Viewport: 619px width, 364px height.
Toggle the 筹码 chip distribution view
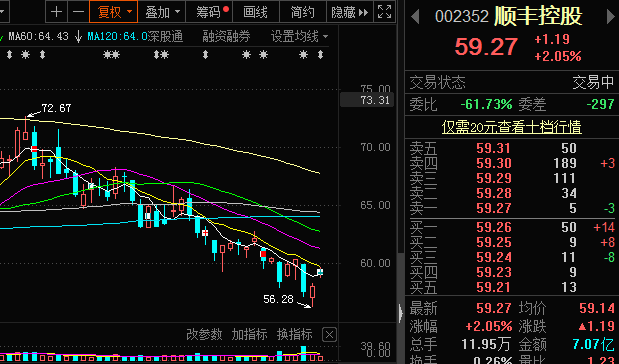[x=209, y=12]
